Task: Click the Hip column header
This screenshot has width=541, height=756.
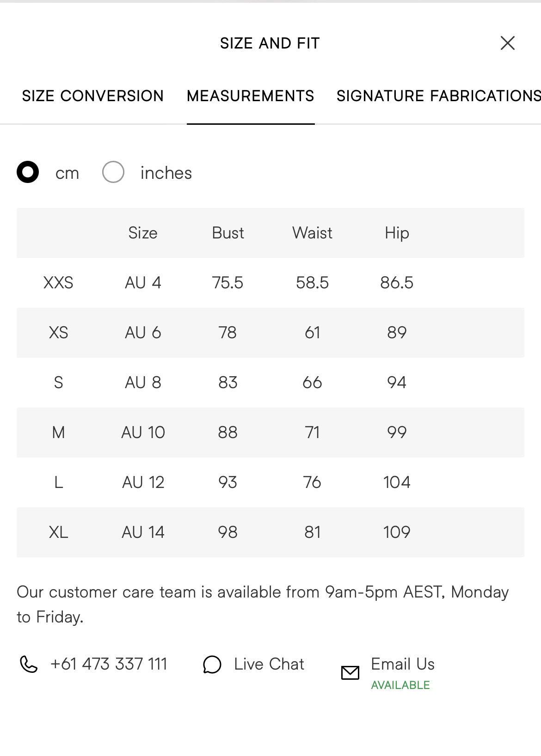Action: [397, 233]
